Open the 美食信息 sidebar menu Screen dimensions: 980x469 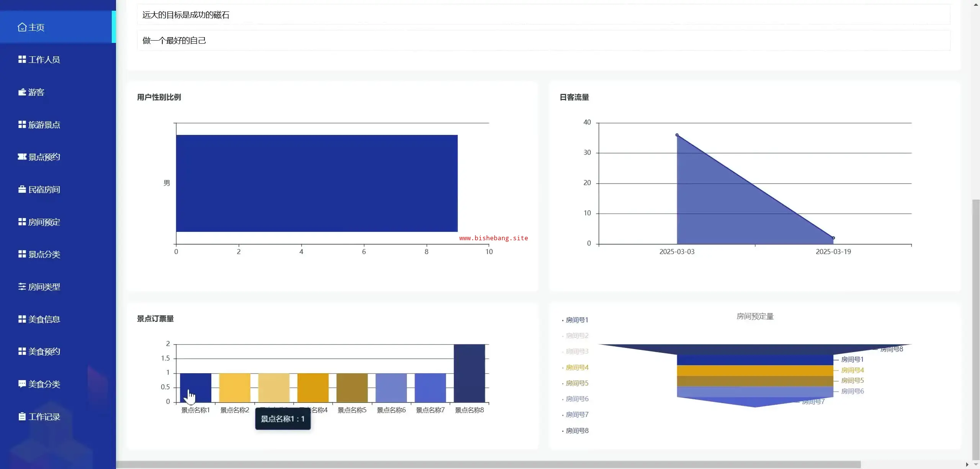[44, 319]
